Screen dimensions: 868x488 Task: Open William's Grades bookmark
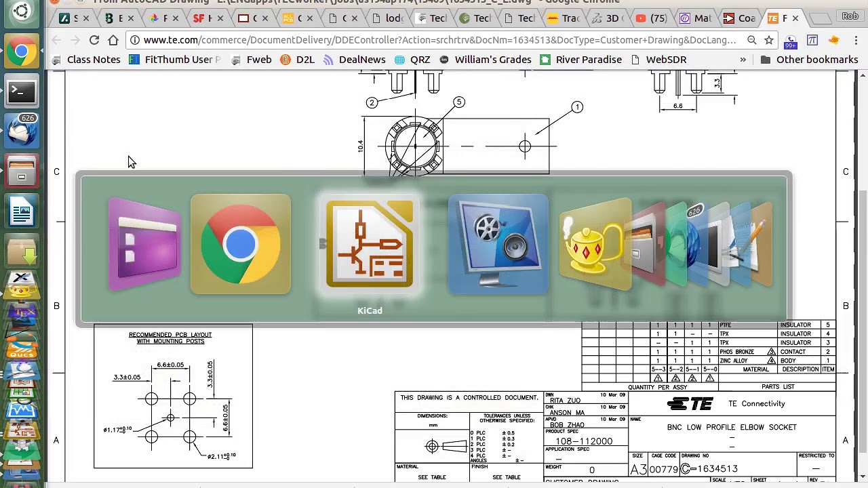(x=486, y=60)
